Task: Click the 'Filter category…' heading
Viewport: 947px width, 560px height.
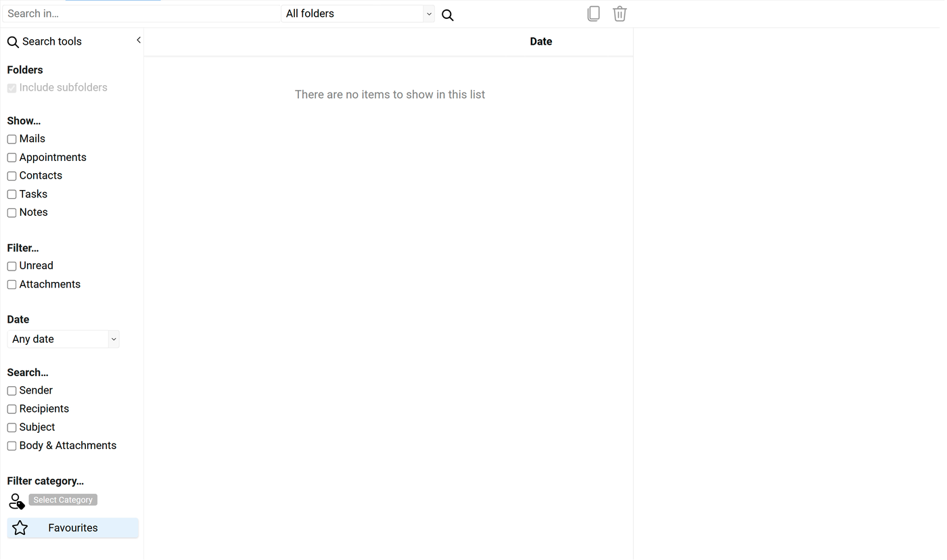Action: (45, 481)
